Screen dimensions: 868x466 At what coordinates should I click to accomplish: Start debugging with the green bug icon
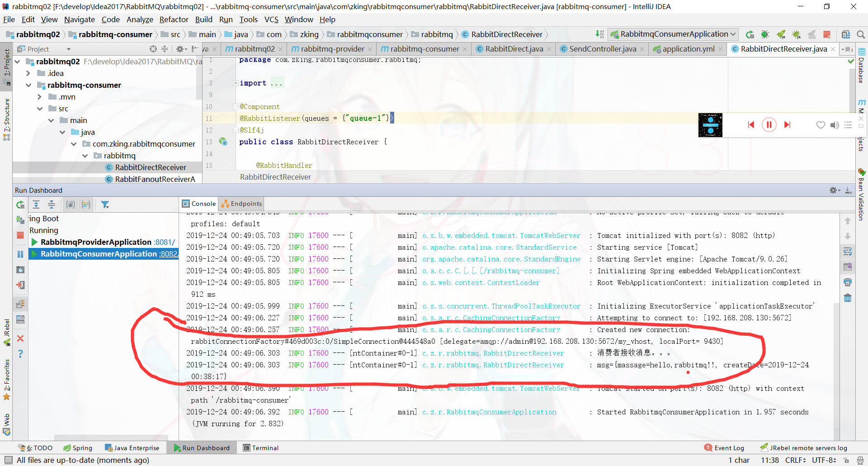(765, 34)
